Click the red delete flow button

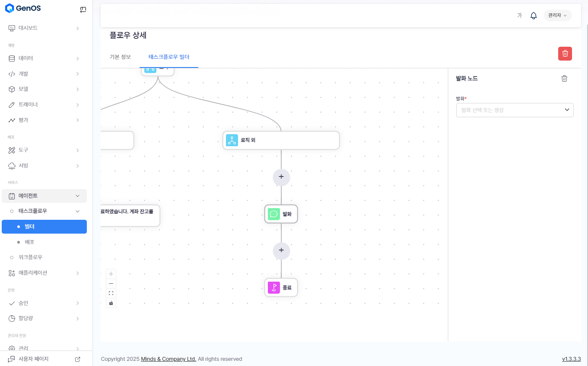[x=565, y=54]
